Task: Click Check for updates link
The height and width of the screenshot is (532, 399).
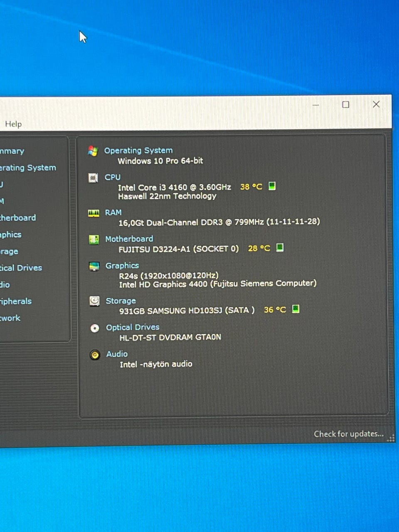Action: (349, 434)
